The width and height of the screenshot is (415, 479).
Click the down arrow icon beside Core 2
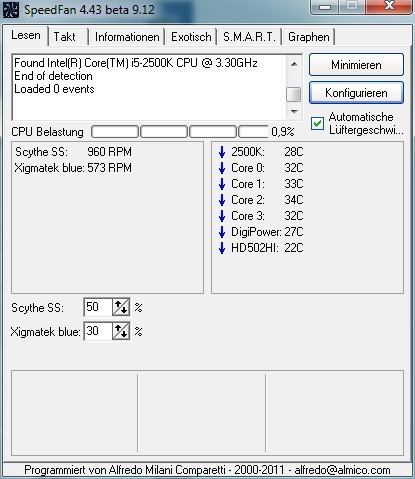coord(222,200)
